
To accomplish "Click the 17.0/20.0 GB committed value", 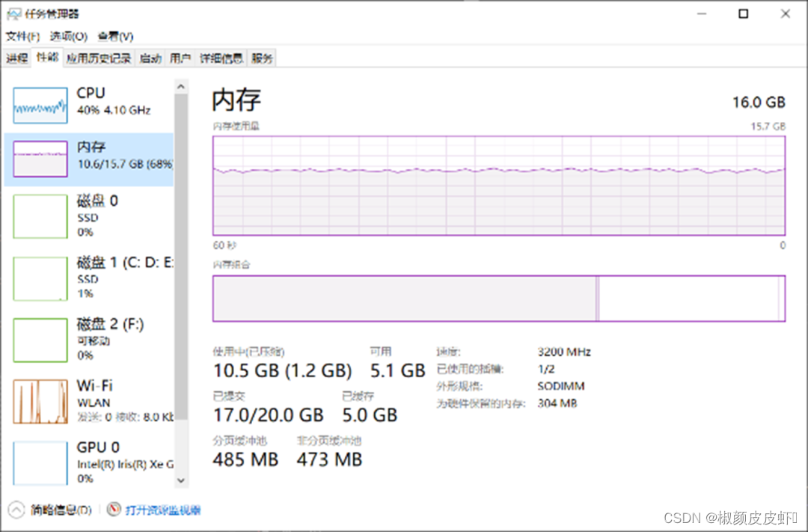I will click(269, 415).
